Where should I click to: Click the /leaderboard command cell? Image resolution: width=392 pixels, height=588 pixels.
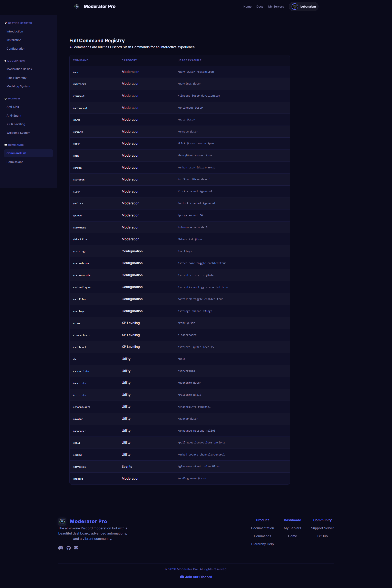tap(81, 335)
